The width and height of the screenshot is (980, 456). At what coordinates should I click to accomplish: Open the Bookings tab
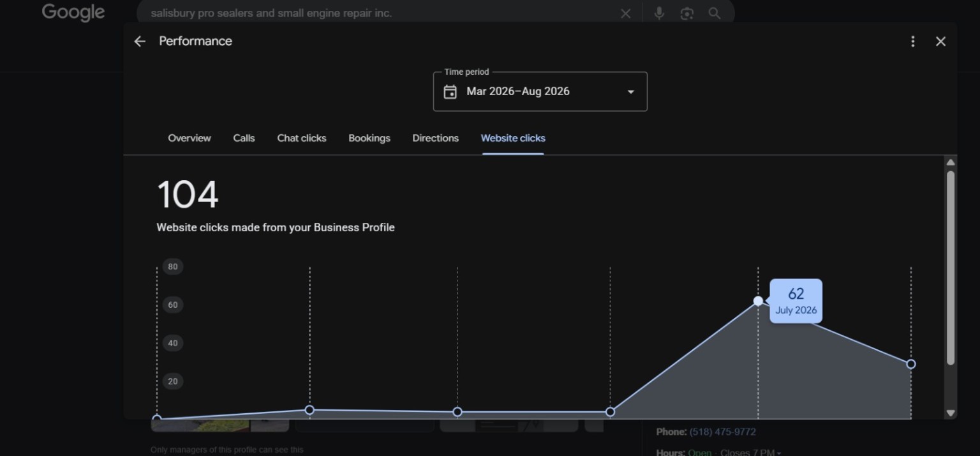click(x=369, y=138)
